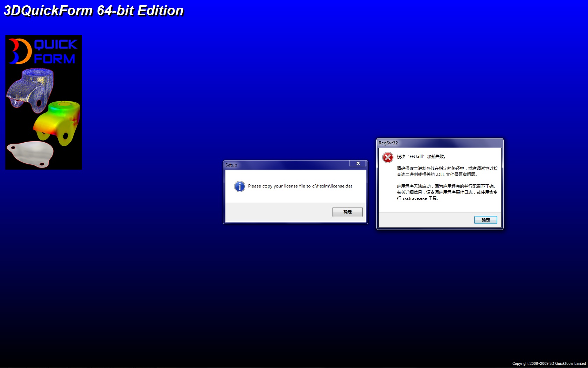Image resolution: width=588 pixels, height=368 pixels.
Task: Click the line starting 应用程序无法启动 in RegSvr32
Action: [446, 186]
